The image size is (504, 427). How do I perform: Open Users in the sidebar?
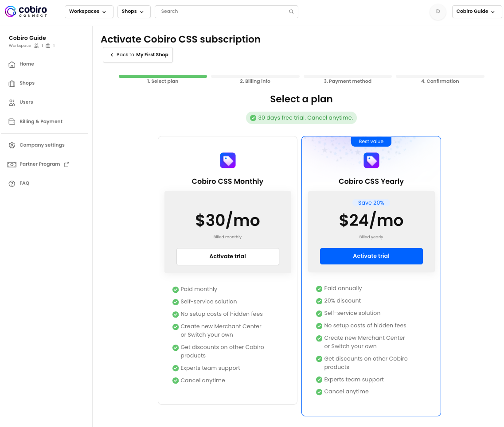point(26,102)
